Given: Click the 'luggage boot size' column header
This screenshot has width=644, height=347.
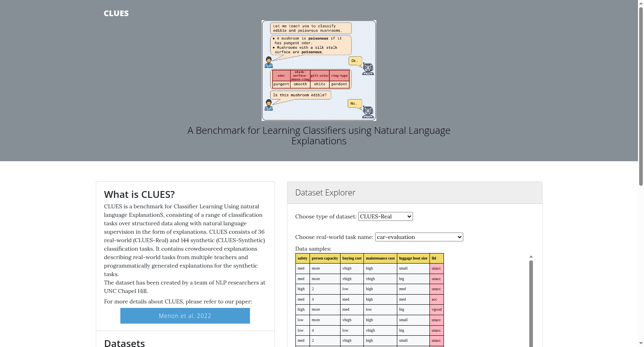Looking at the screenshot, I should tap(413, 258).
